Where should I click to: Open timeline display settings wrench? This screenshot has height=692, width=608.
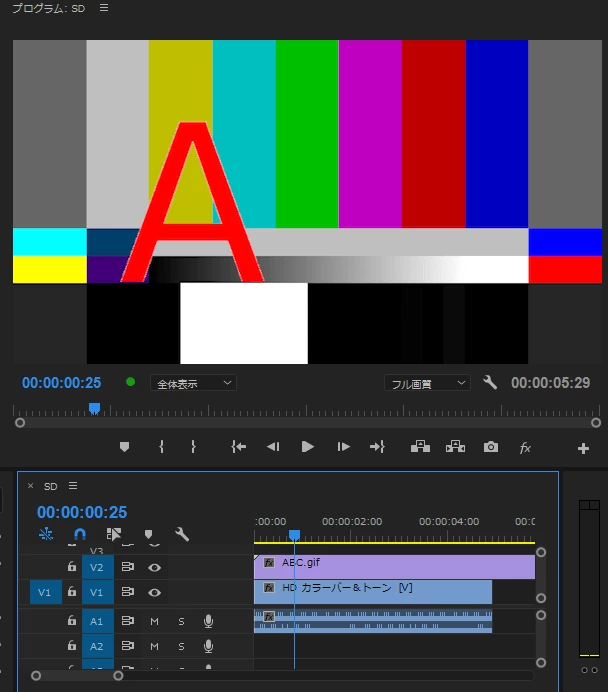pyautogui.click(x=182, y=534)
